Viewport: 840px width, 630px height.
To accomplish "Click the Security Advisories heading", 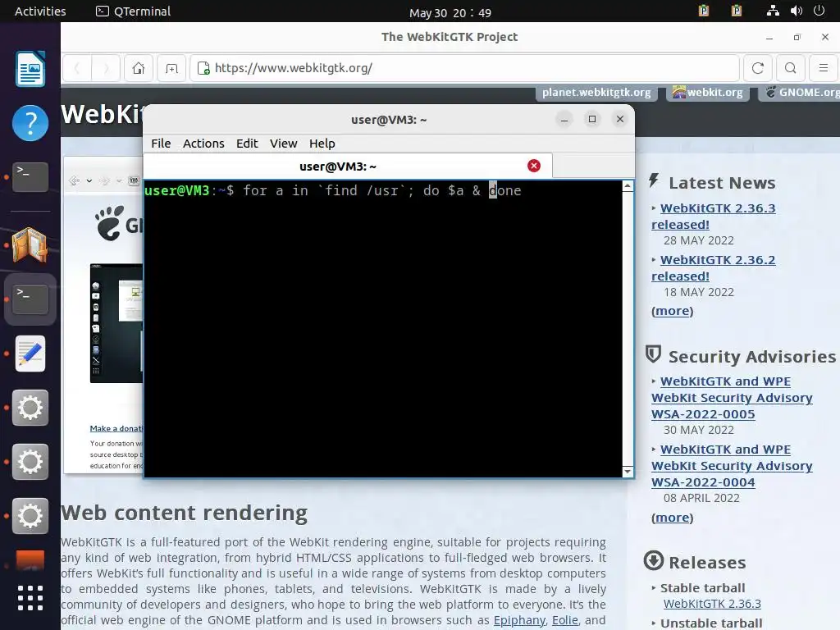I will click(751, 357).
